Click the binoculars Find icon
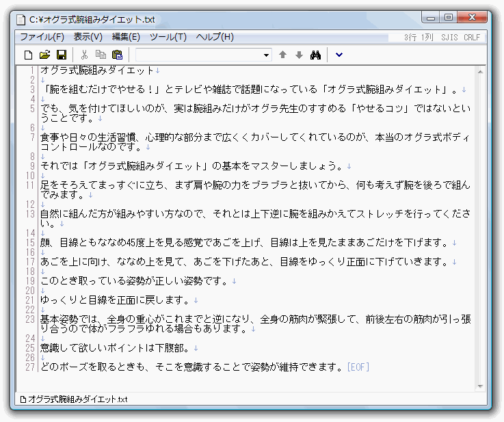Viewport: 504px width, 422px height. (x=316, y=55)
